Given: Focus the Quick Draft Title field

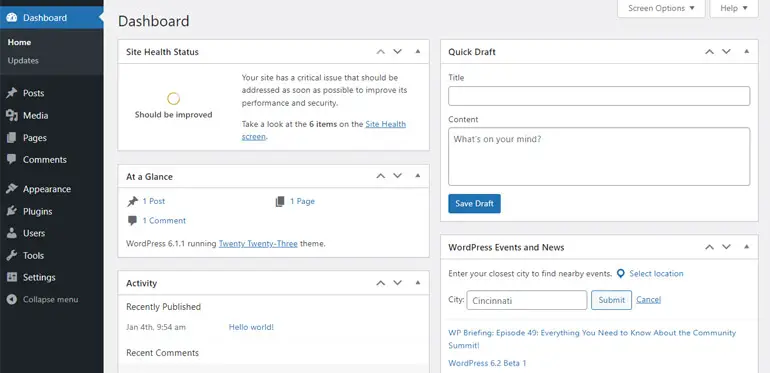Looking at the screenshot, I should point(599,96).
